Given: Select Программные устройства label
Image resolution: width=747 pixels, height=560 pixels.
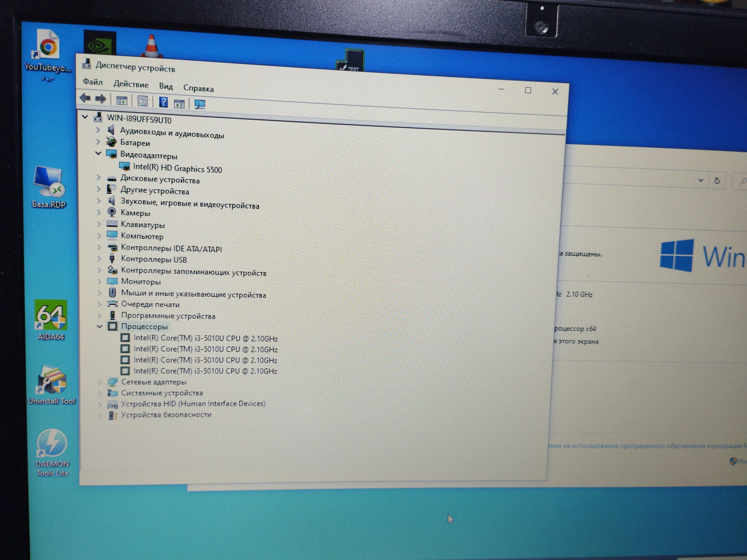Looking at the screenshot, I should (x=168, y=316).
